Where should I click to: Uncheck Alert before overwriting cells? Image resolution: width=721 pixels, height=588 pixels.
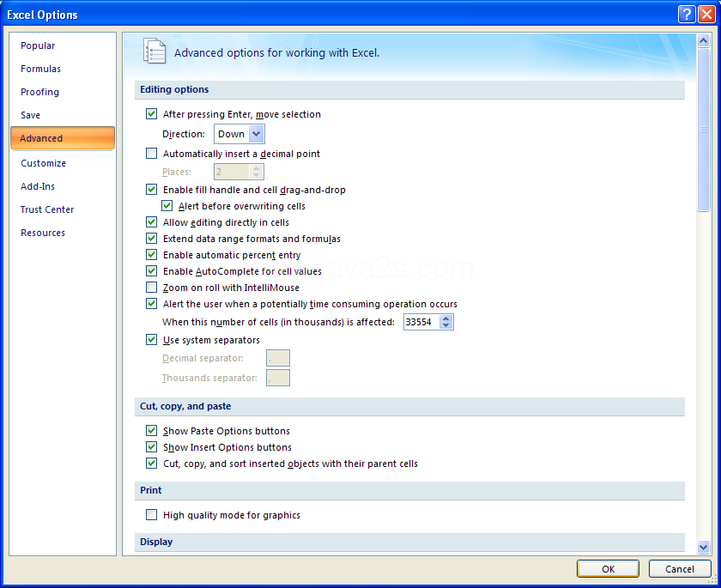pyautogui.click(x=167, y=206)
